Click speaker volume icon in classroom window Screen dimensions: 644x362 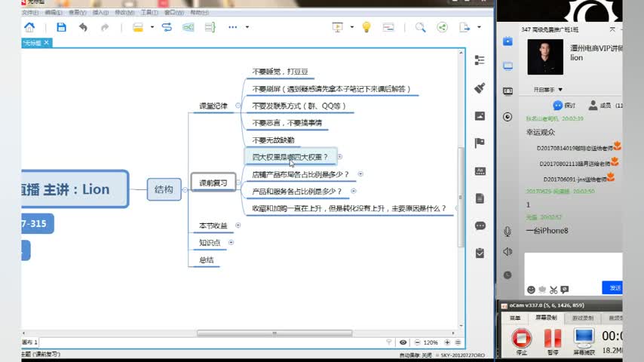tap(508, 251)
